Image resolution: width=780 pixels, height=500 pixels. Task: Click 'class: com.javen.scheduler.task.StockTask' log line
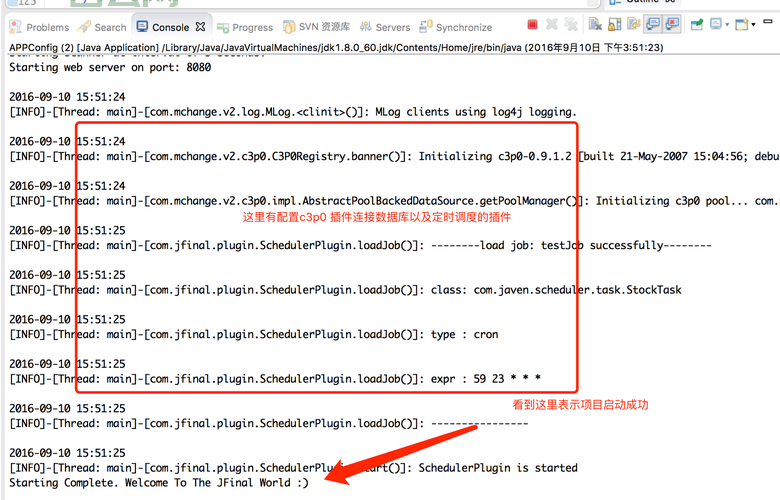pyautogui.click(x=346, y=290)
